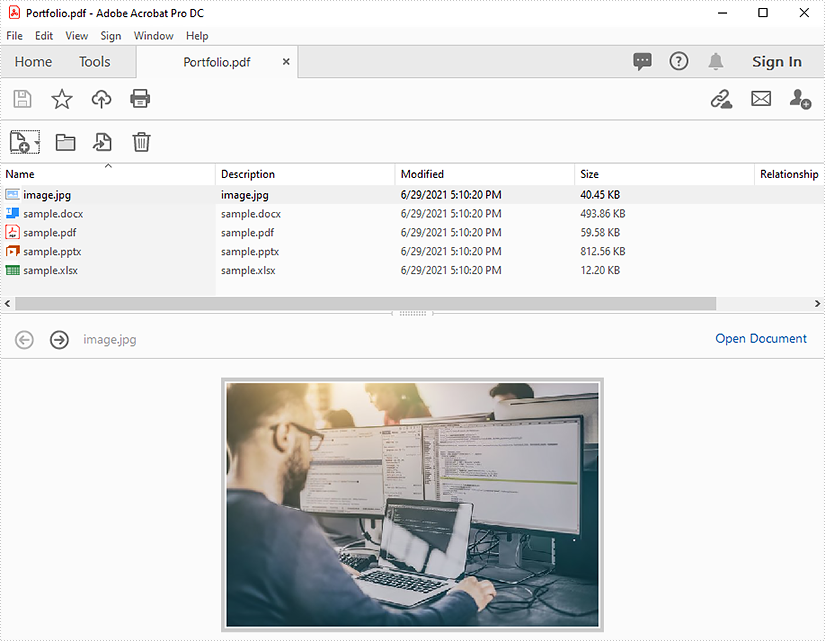Create a new folder icon
The height and width of the screenshot is (641, 825).
point(65,143)
